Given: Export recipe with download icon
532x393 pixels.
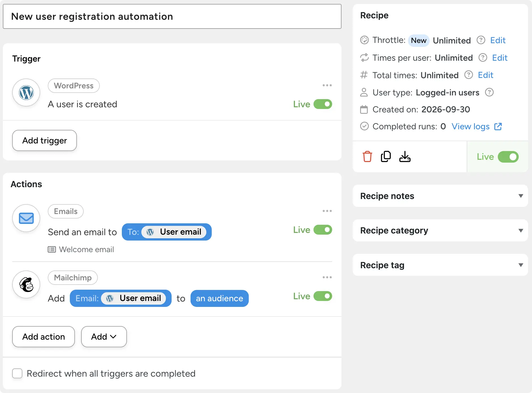Looking at the screenshot, I should click(x=405, y=157).
